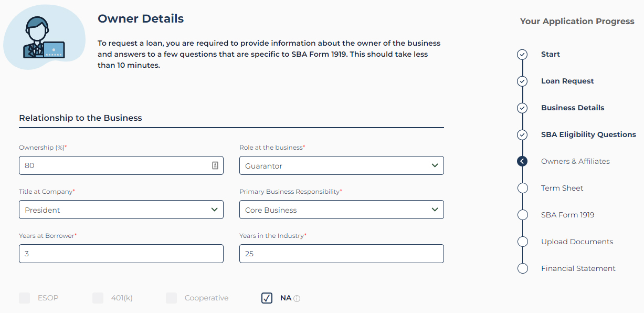Select the SBA Form 1919 step
The width and height of the screenshot is (644, 313).
[568, 215]
